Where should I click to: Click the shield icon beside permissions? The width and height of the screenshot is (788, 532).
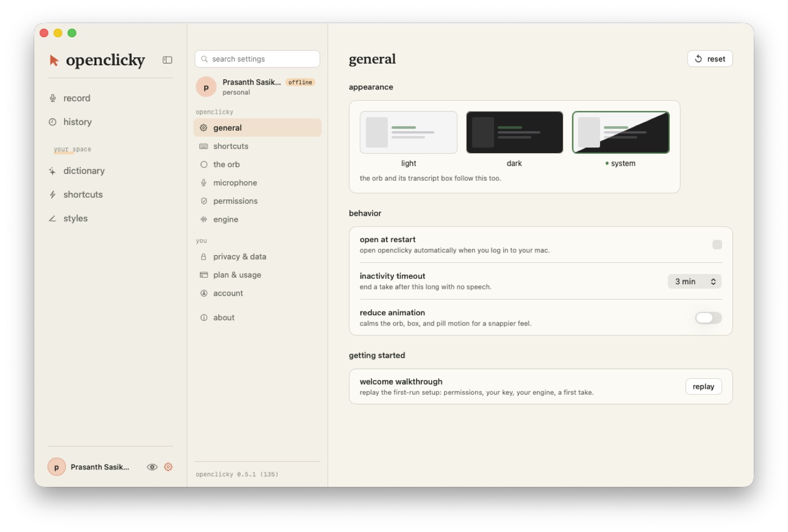click(204, 201)
